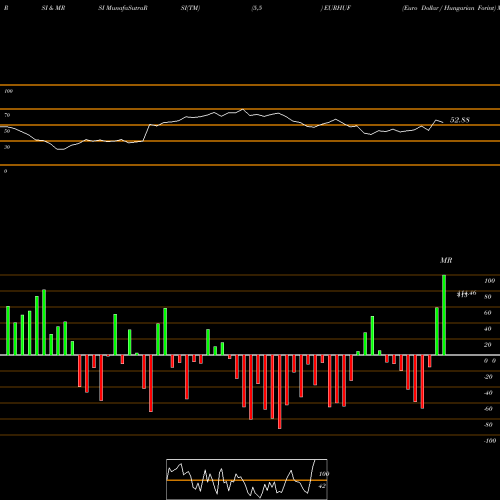Click the 20 label on the MR axis
Screen dimensions: 500x500
488,345
